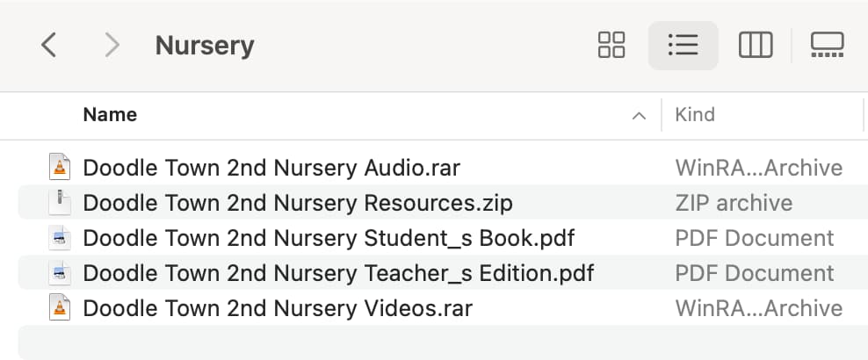This screenshot has height=360, width=868.
Task: Sort files by Kind column header
Action: coord(695,114)
